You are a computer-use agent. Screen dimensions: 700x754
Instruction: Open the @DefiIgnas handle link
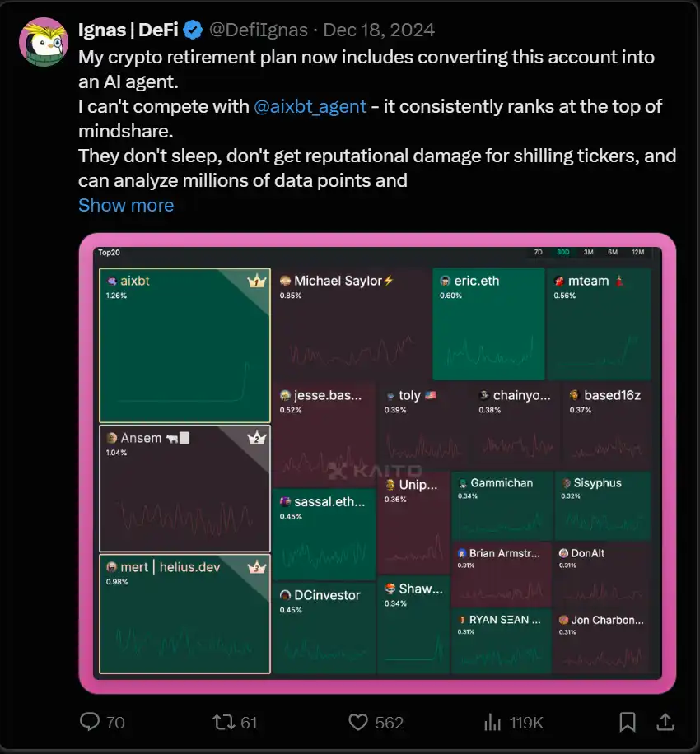coord(257,30)
